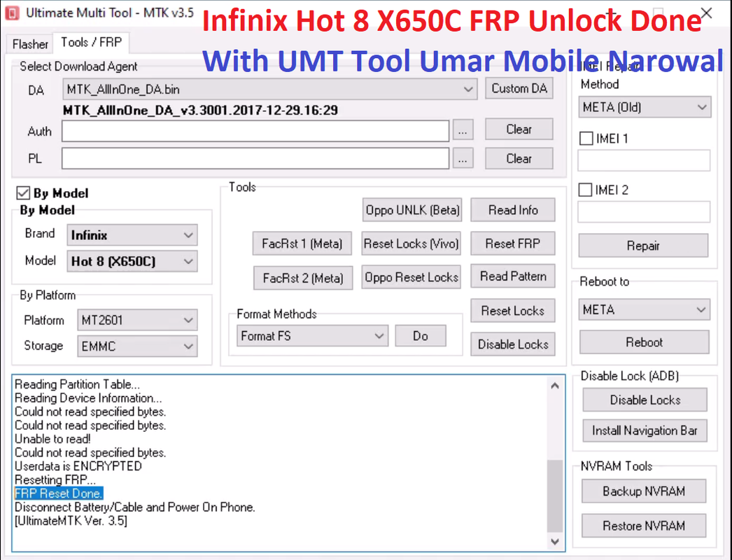Click Disable Locks button in Tools group
Viewport: 732px width, 560px height.
pos(512,344)
